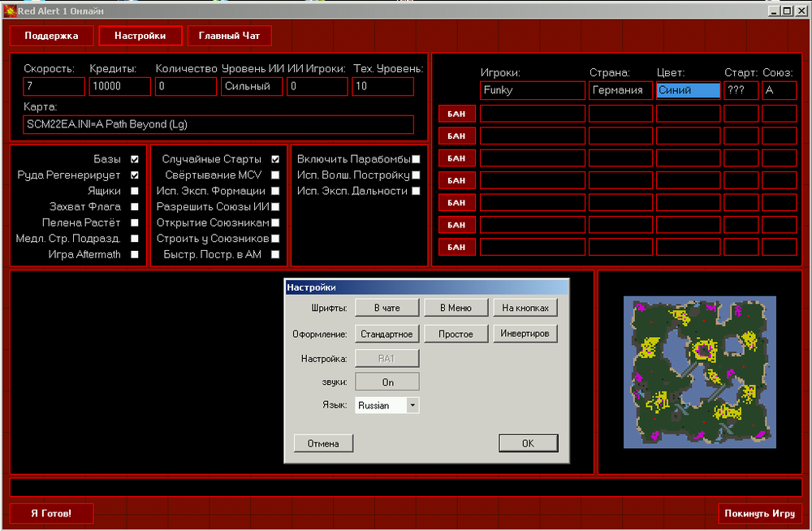Click the На кнопках font button

coord(525,308)
